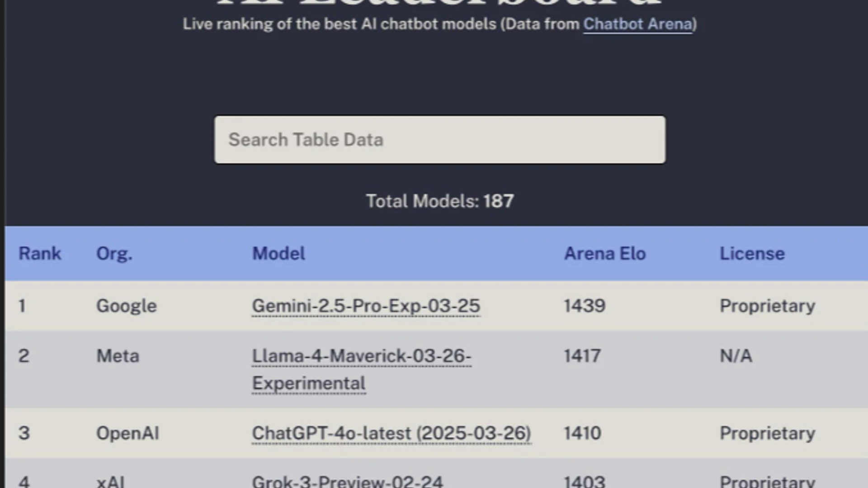Select the Gemini-2.5-Pro-Exp-03-25 model link
This screenshot has width=868, height=488.
point(366,306)
